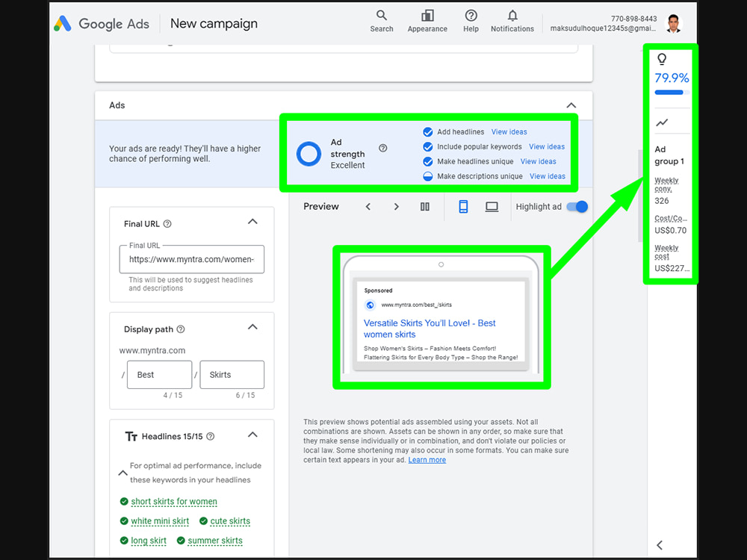Collapse the Display path card
The height and width of the screenshot is (560, 747).
(x=252, y=327)
